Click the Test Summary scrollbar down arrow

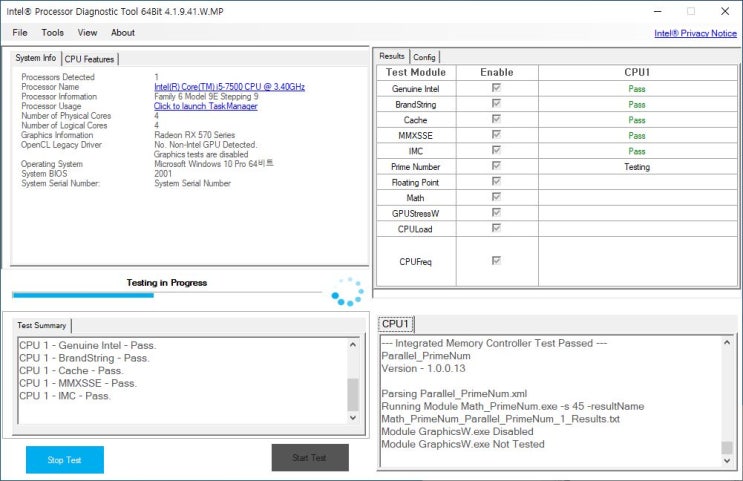coord(353,417)
